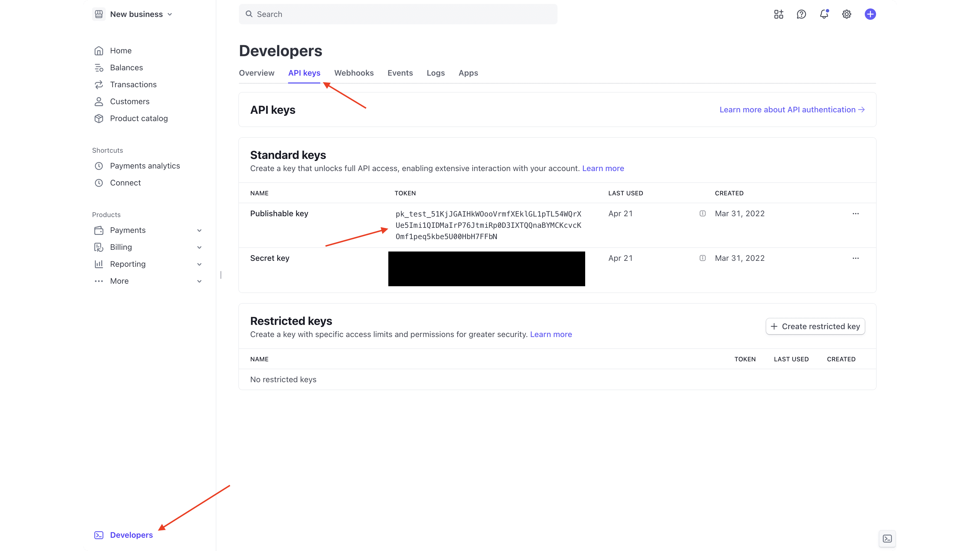The width and height of the screenshot is (980, 551).
Task: Go to Product catalog in sidebar
Action: [x=138, y=119]
